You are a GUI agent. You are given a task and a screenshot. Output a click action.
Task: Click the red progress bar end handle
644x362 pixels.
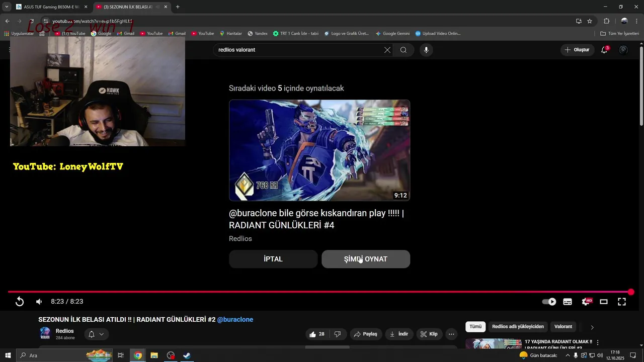(631, 292)
